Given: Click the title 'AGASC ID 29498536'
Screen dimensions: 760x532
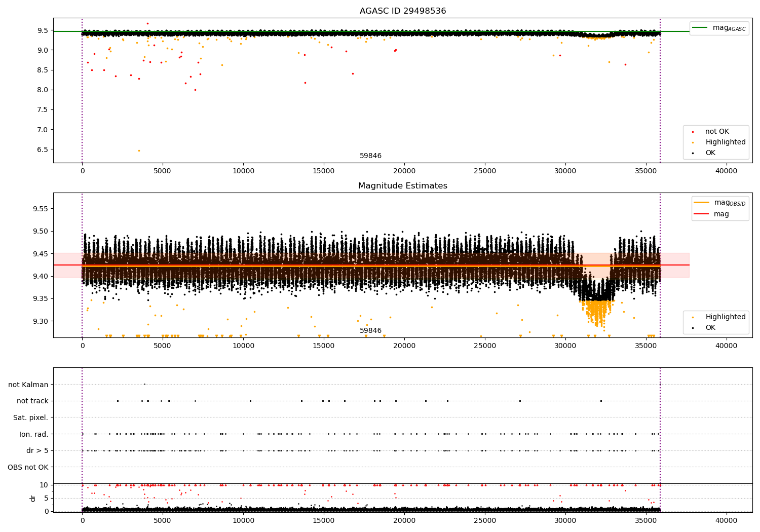Looking at the screenshot, I should click(403, 11).
